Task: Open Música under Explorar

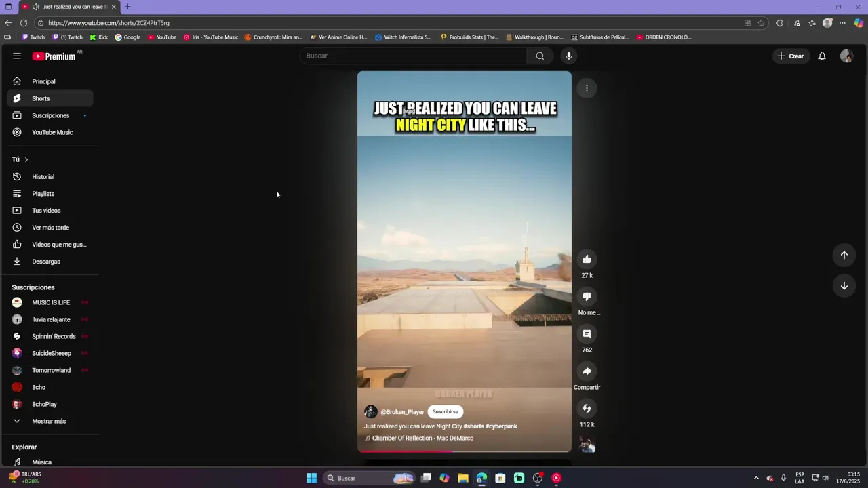Action: click(x=50, y=462)
